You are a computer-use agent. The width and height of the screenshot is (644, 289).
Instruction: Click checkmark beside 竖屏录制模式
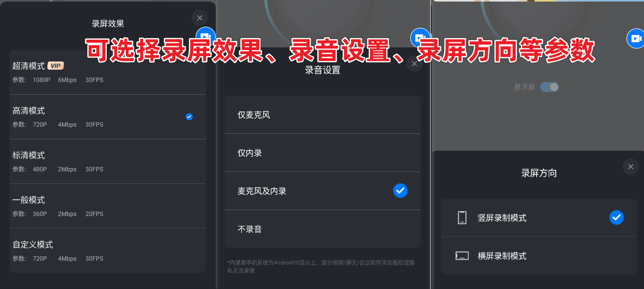tap(616, 218)
